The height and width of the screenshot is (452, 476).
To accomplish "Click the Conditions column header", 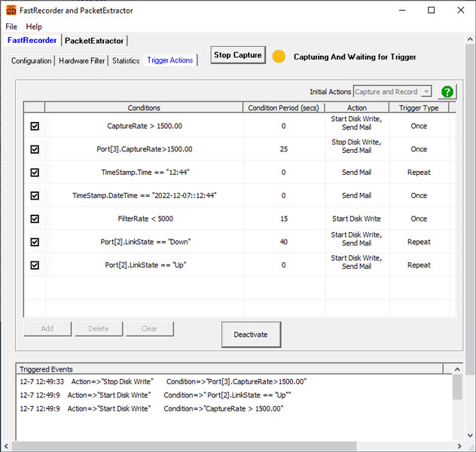I will point(144,108).
